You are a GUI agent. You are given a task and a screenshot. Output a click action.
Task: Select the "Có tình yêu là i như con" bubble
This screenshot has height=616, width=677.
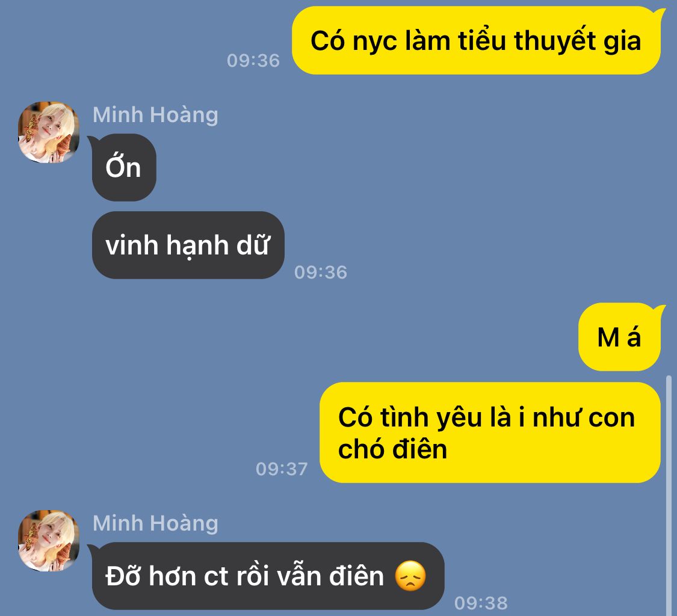tap(490, 433)
